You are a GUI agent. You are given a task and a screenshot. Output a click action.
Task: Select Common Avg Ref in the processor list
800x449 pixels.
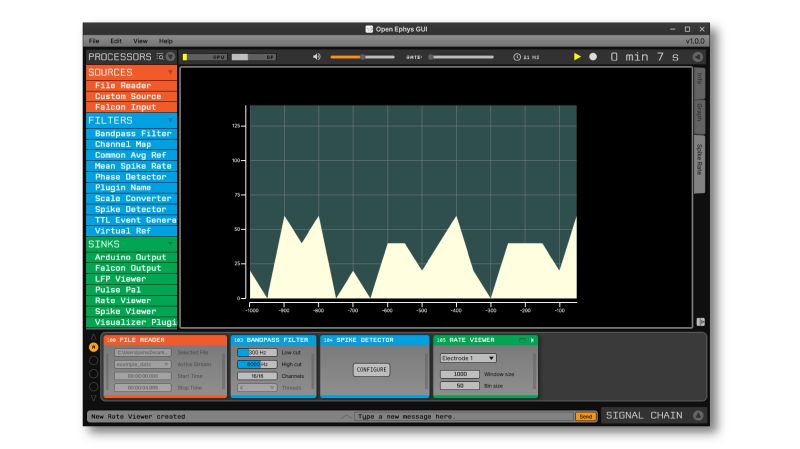(132, 155)
